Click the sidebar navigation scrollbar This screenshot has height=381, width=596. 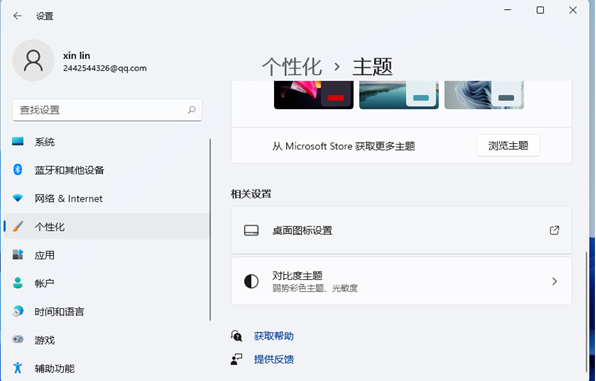click(x=210, y=230)
